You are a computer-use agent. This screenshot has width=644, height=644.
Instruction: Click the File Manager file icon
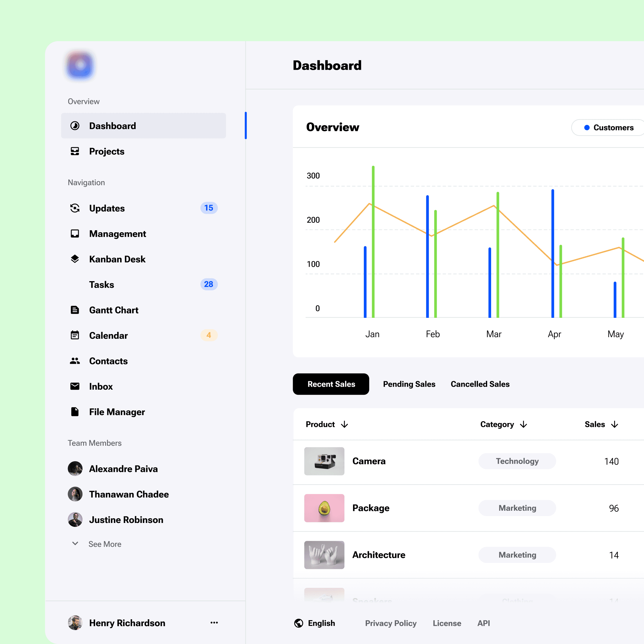coord(75,412)
